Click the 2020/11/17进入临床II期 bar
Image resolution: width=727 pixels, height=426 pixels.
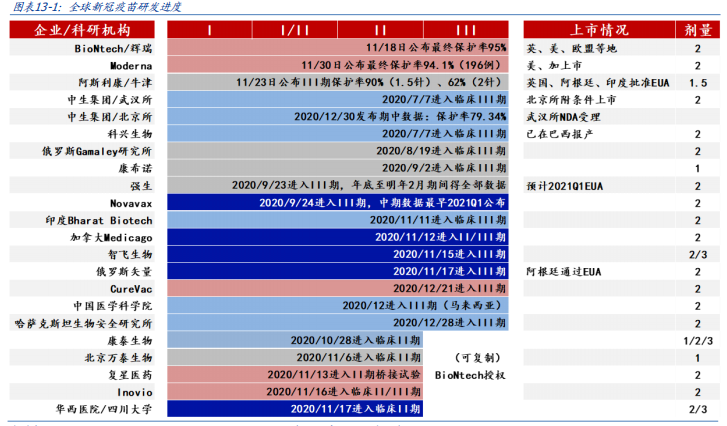coord(295,409)
